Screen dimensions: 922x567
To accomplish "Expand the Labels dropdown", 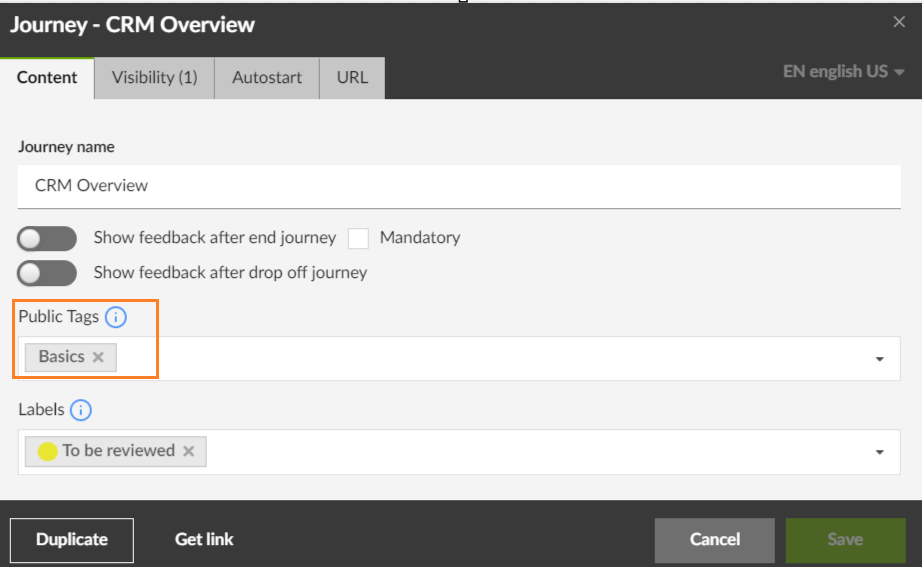I will point(880,452).
